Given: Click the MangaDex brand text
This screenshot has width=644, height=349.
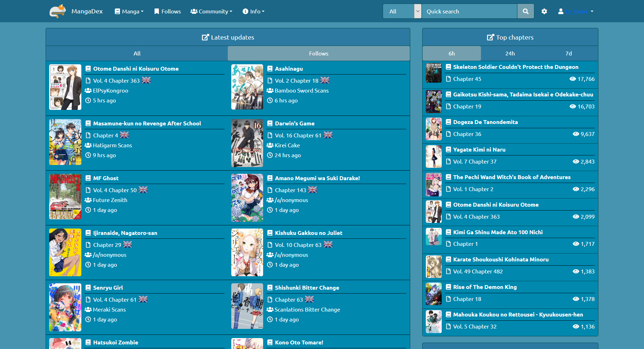Looking at the screenshot, I should point(87,11).
